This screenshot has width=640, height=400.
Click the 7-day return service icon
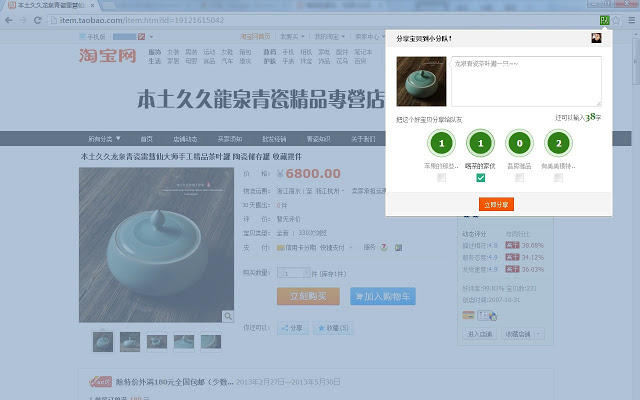click(384, 247)
